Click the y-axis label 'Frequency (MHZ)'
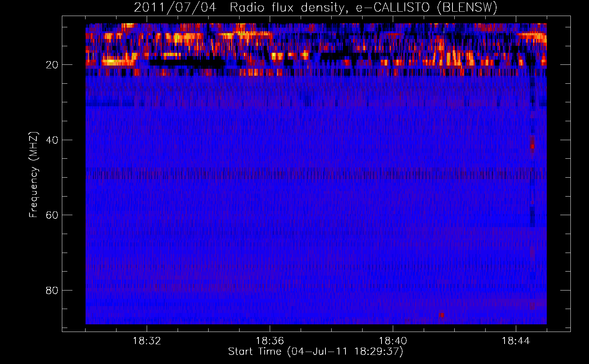 tap(33, 175)
